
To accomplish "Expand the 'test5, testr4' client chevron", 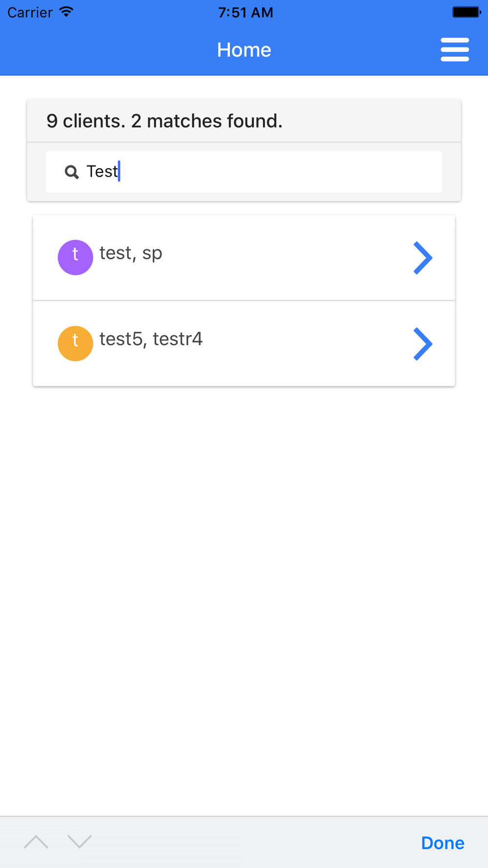I will click(423, 344).
